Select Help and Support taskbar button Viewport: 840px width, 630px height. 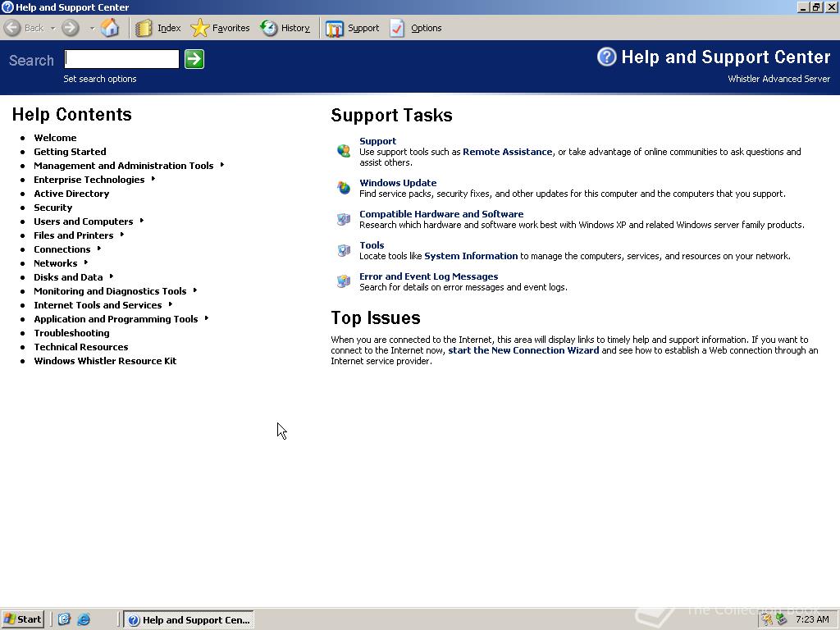(x=189, y=620)
